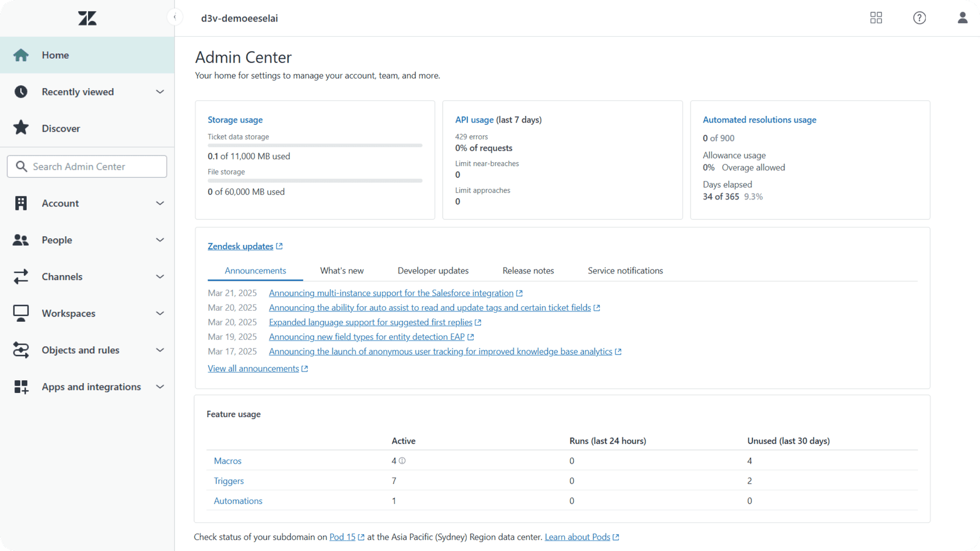The height and width of the screenshot is (551, 980).
Task: Open the help question mark icon
Action: click(x=919, y=17)
